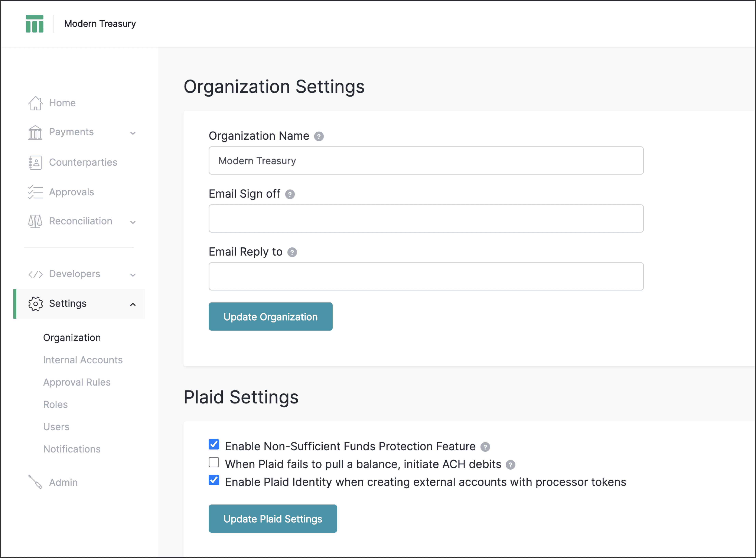This screenshot has width=756, height=558.
Task: Click the Counterparties contact-card icon
Action: click(35, 162)
